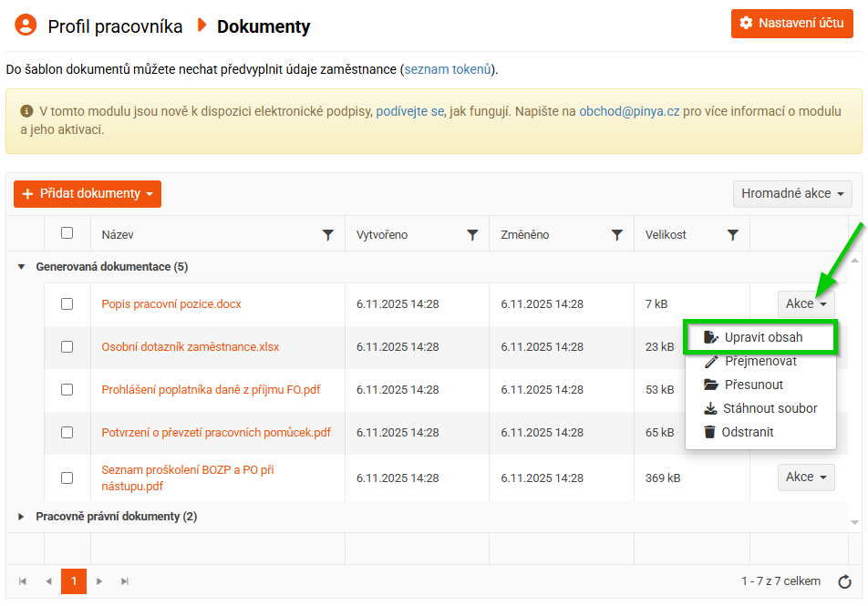Open the Velikost column filter

[733, 235]
